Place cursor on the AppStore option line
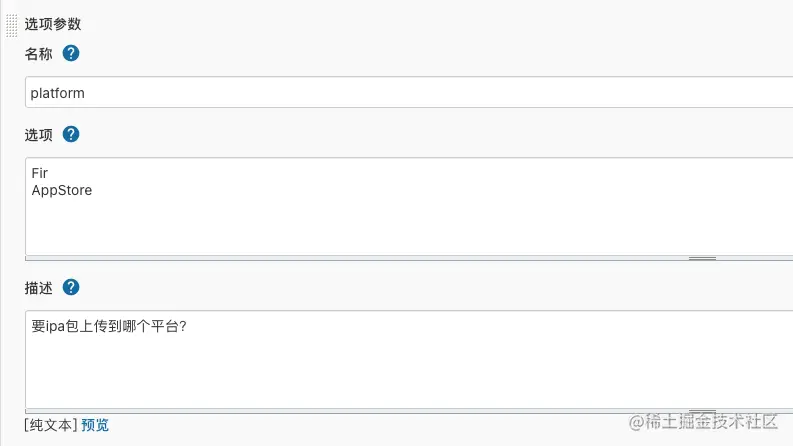793x446 pixels. pos(62,190)
